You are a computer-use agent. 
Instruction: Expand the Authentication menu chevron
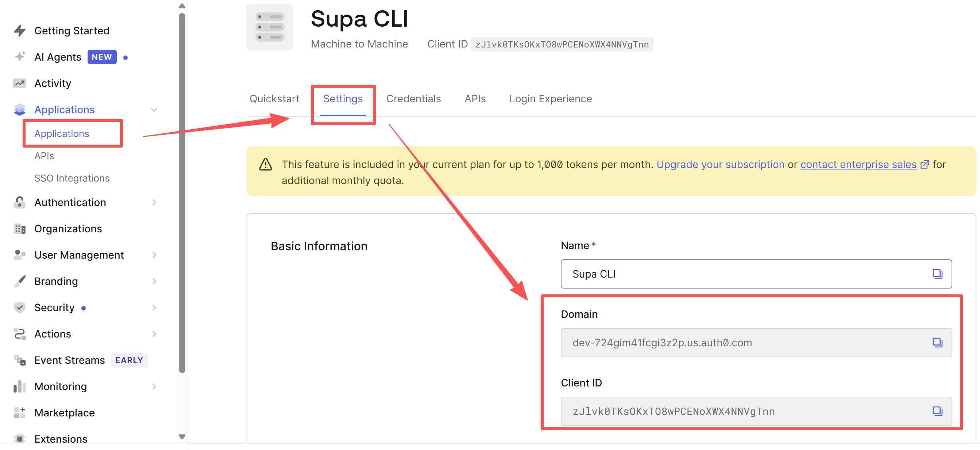[154, 202]
